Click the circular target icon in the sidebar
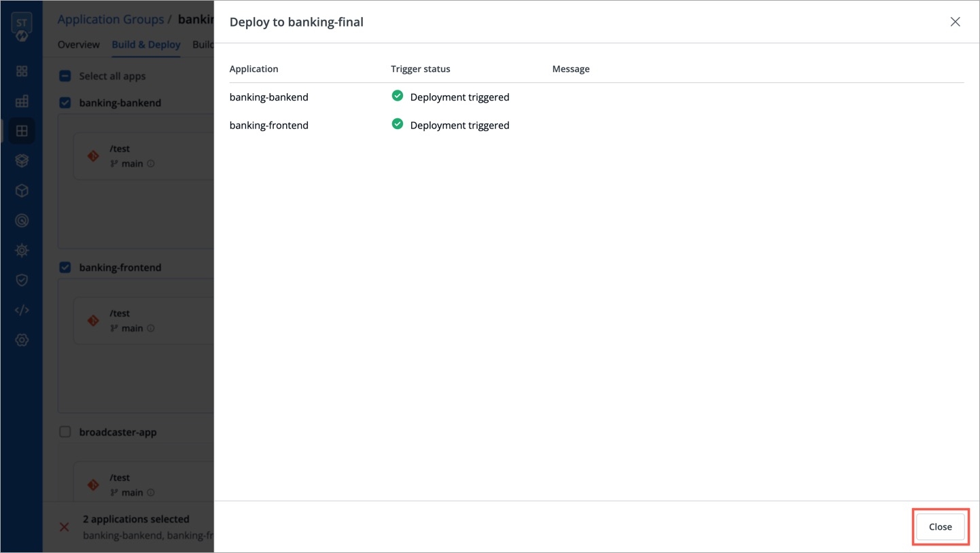 point(22,221)
